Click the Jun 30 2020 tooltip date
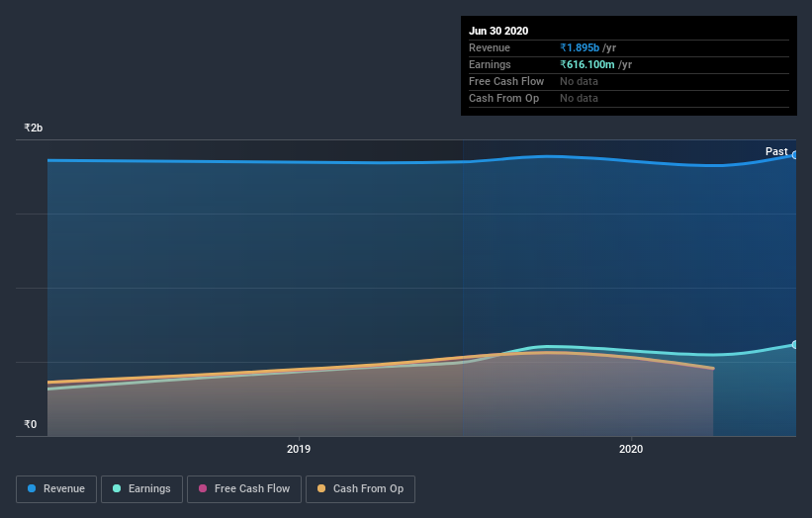 498,31
